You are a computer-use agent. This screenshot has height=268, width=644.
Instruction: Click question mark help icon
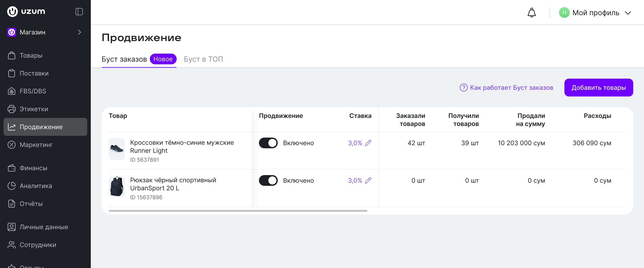[464, 88]
